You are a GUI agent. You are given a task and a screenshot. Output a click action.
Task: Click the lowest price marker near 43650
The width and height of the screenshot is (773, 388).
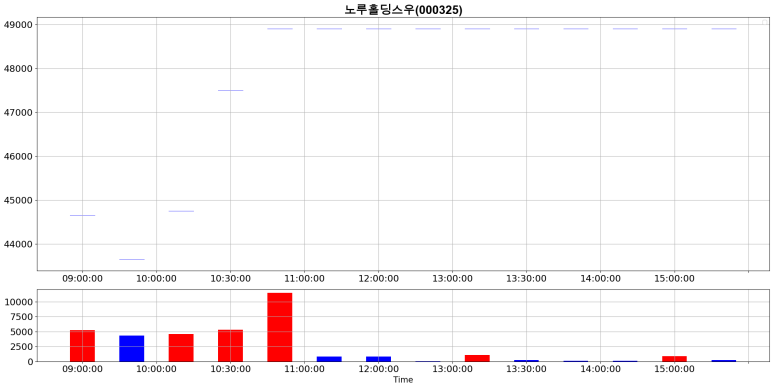(132, 259)
